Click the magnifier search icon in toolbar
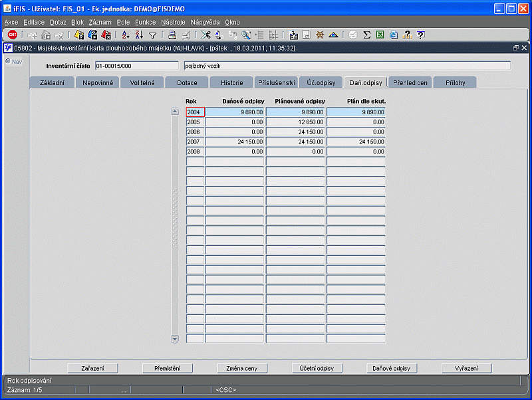Image resolution: width=532 pixels, height=400 pixels. [x=246, y=35]
